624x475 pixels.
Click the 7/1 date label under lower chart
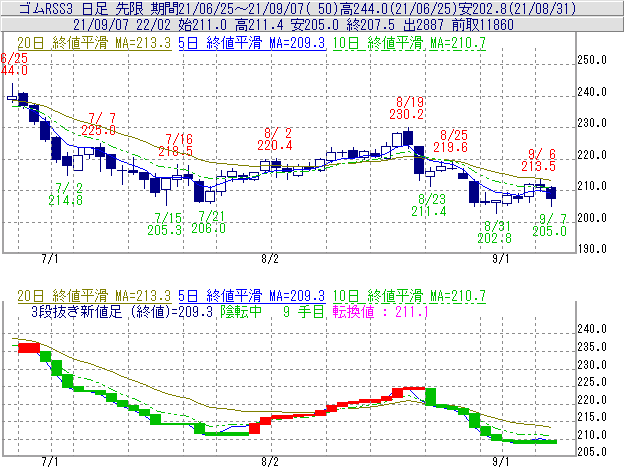(x=50, y=461)
